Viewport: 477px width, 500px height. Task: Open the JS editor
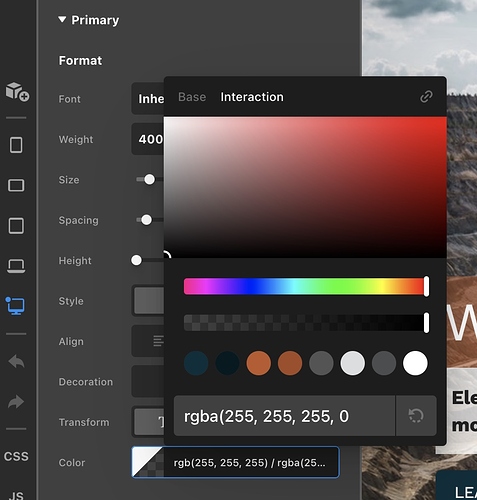pos(16,496)
